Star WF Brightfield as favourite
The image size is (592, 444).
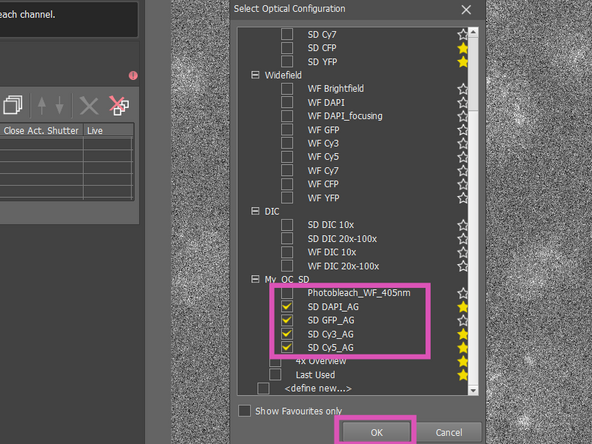pyautogui.click(x=462, y=89)
